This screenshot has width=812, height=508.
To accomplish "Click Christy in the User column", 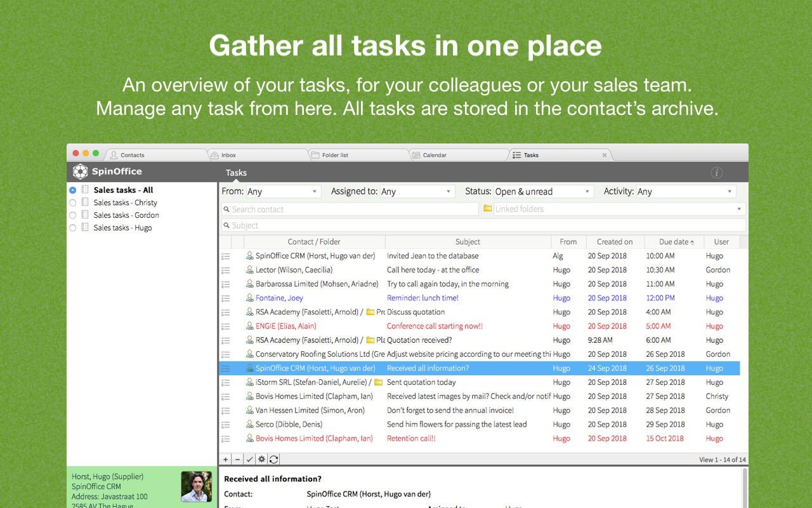I will pos(717,396).
